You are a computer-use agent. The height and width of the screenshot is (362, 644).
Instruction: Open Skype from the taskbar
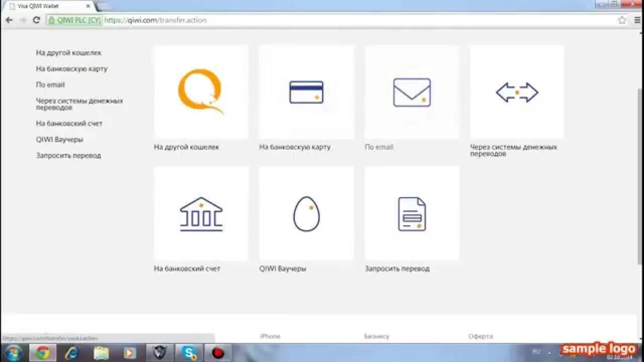tap(189, 353)
